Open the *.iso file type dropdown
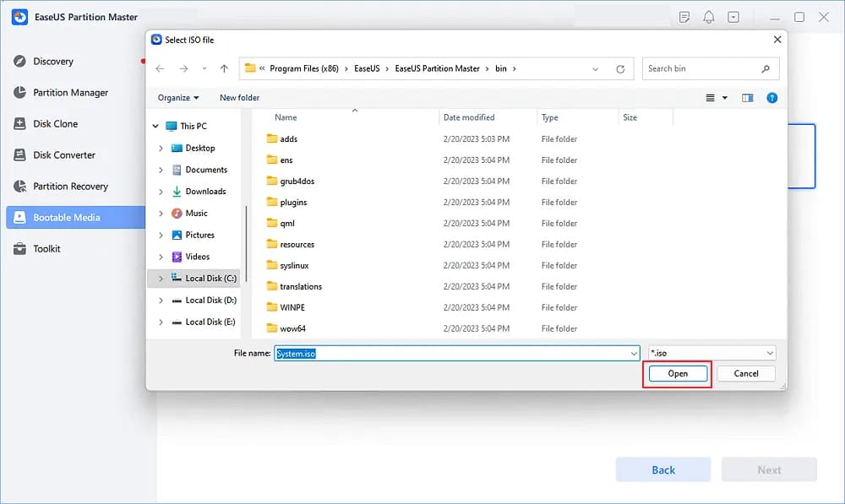 coord(711,353)
